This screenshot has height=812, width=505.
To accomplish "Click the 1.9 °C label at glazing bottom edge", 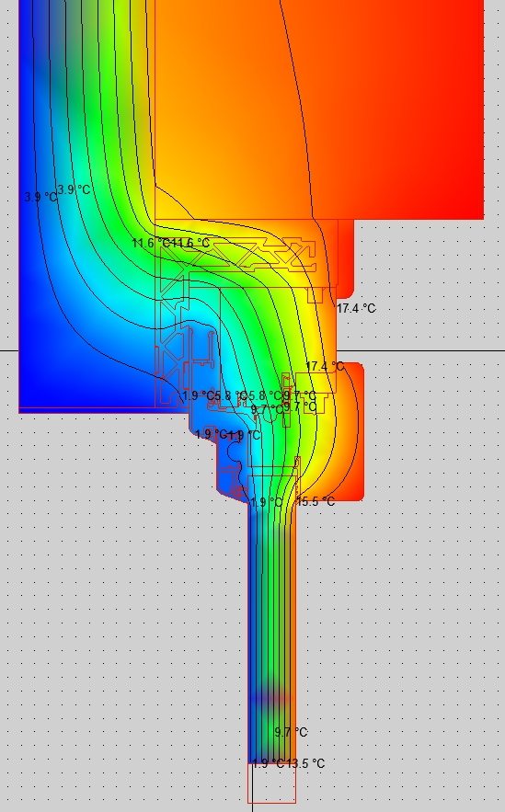I will click(x=268, y=763).
